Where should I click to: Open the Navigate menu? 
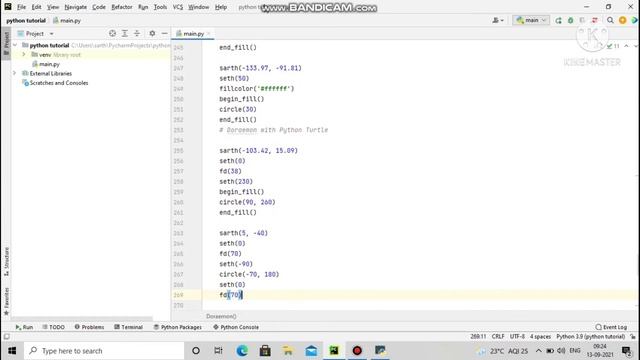76,7
